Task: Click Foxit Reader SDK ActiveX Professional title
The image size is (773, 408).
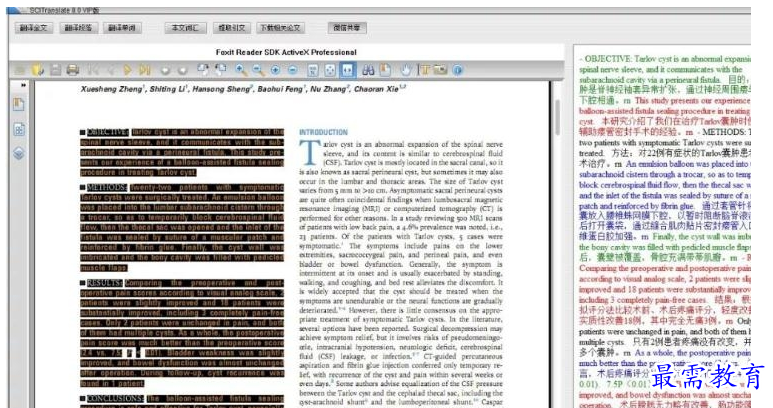Action: (x=286, y=52)
